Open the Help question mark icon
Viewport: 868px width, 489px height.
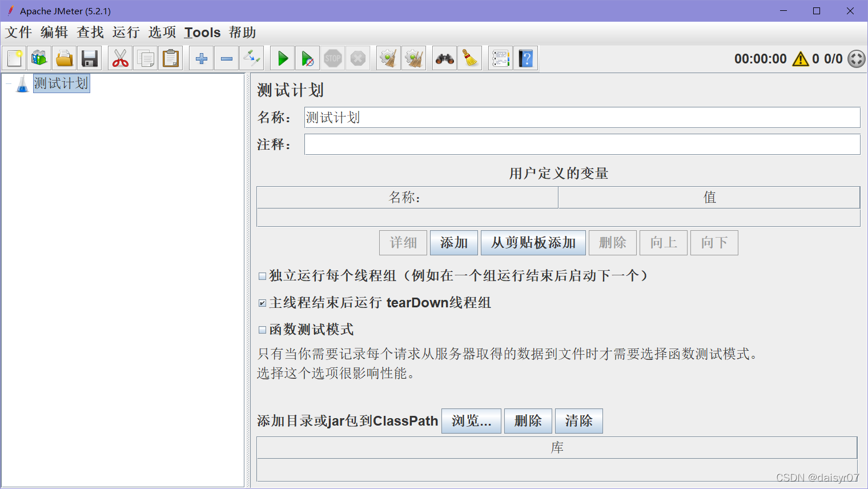coord(526,58)
